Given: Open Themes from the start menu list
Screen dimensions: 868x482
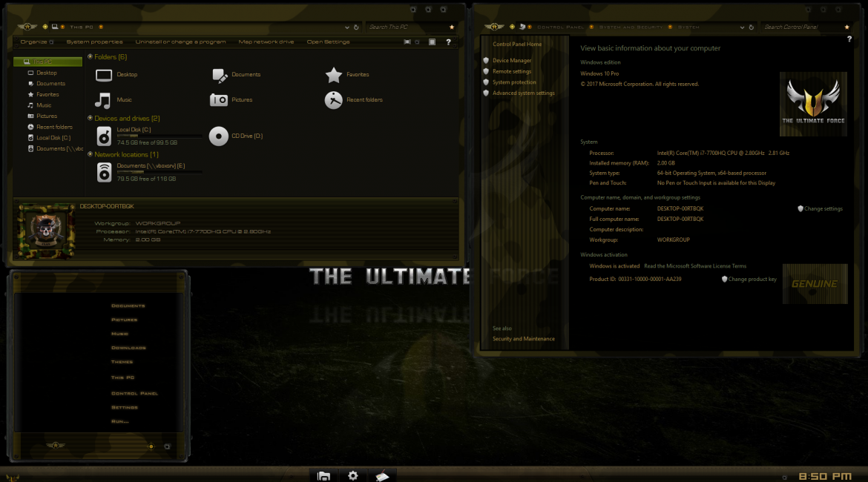Looking at the screenshot, I should [x=122, y=362].
